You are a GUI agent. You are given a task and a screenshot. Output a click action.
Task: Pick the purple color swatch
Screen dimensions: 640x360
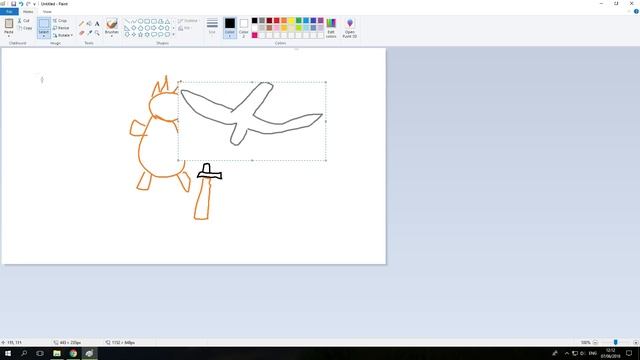click(321, 20)
